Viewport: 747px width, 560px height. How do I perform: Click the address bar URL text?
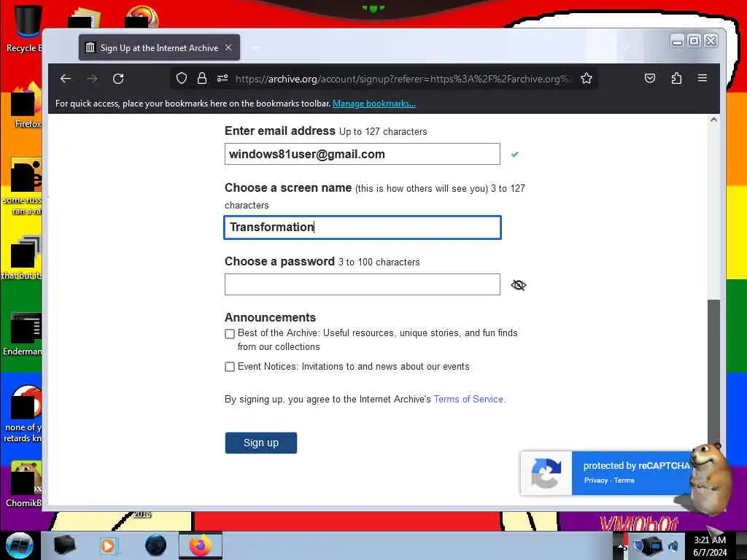point(403,79)
